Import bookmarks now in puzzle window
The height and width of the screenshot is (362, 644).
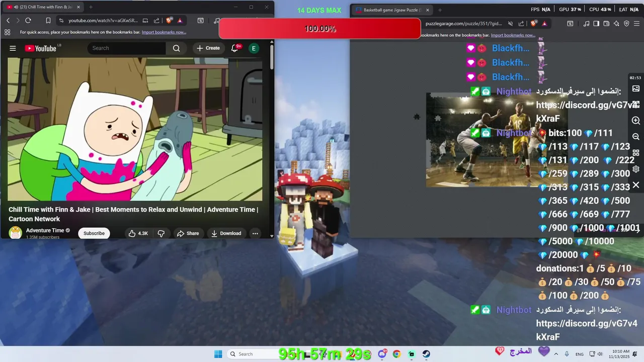coord(513,35)
